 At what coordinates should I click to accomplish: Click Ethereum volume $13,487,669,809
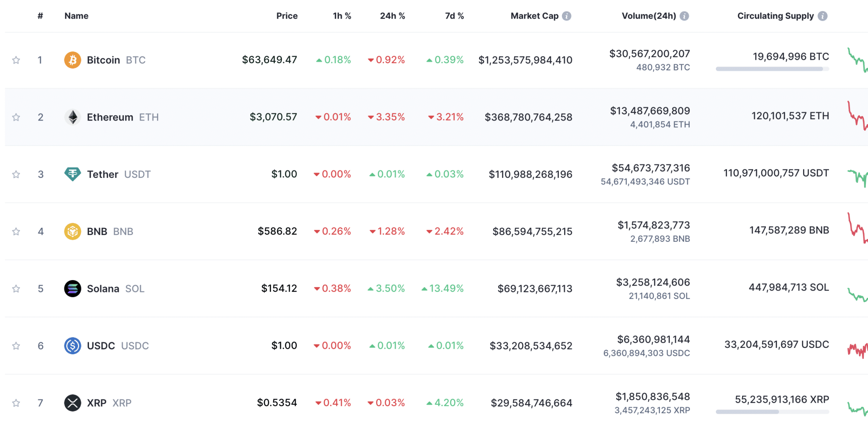coord(650,111)
